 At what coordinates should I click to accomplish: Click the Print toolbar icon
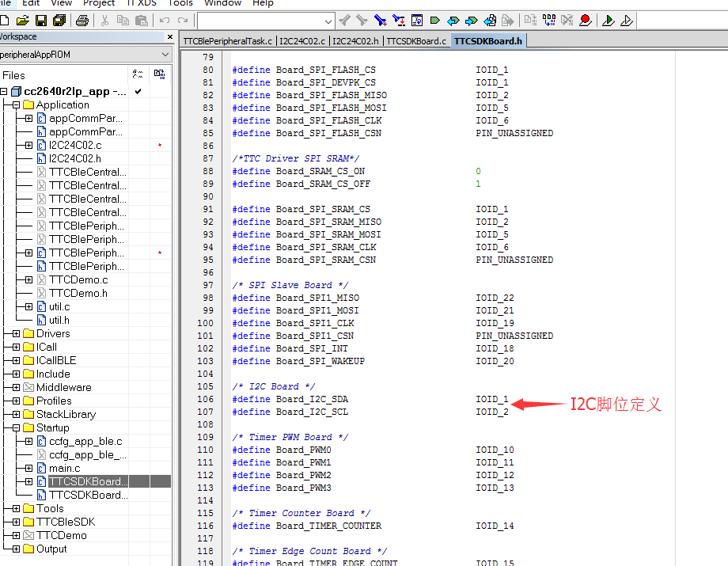click(82, 21)
